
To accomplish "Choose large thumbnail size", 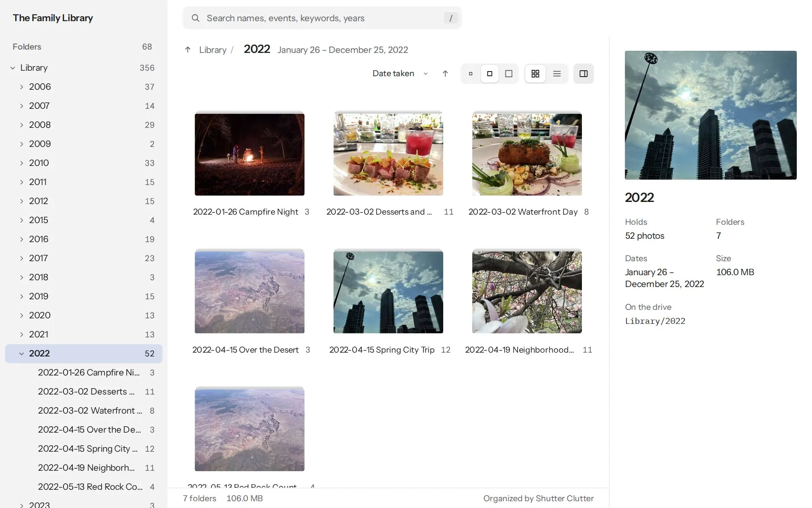I will click(509, 74).
